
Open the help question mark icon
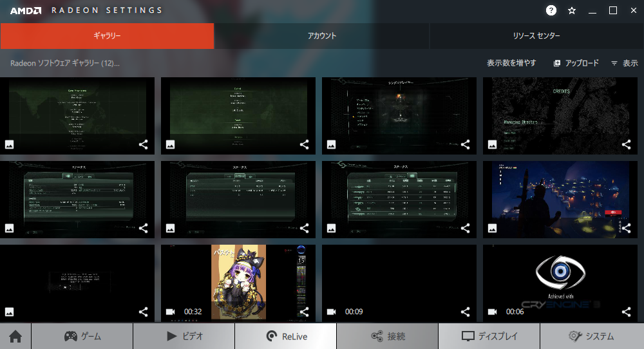pos(551,11)
